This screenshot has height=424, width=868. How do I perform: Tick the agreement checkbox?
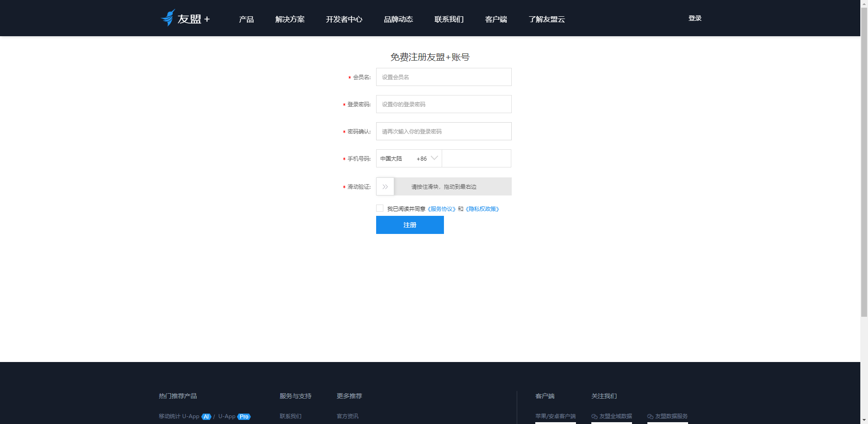click(x=380, y=208)
